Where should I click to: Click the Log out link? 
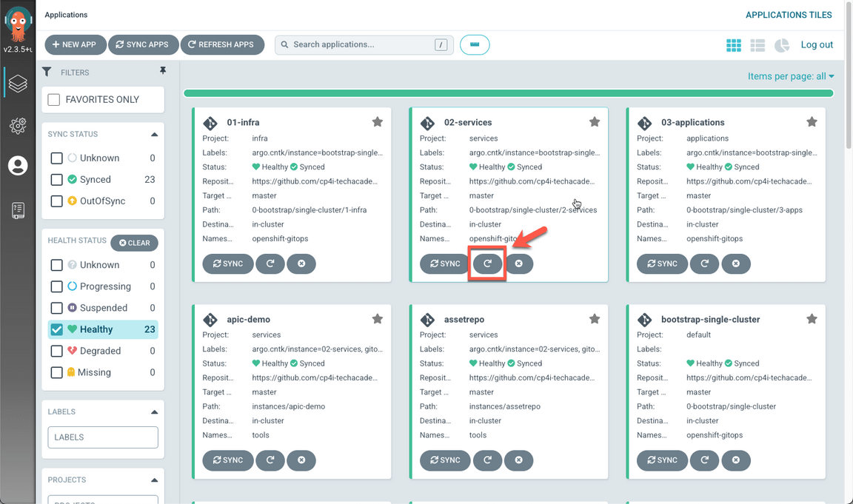pos(817,45)
